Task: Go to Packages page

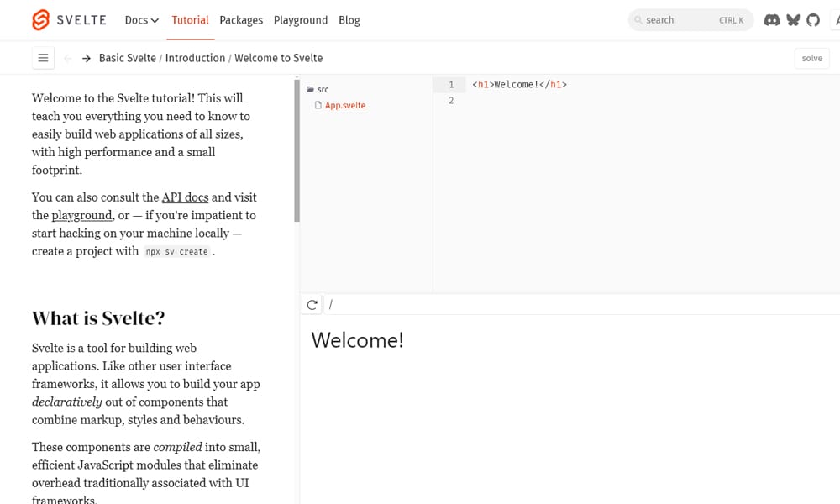Action: pos(241,20)
